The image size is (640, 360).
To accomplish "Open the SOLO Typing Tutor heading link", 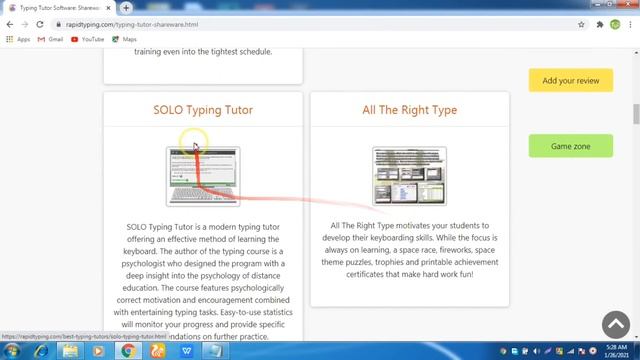I will tap(203, 110).
